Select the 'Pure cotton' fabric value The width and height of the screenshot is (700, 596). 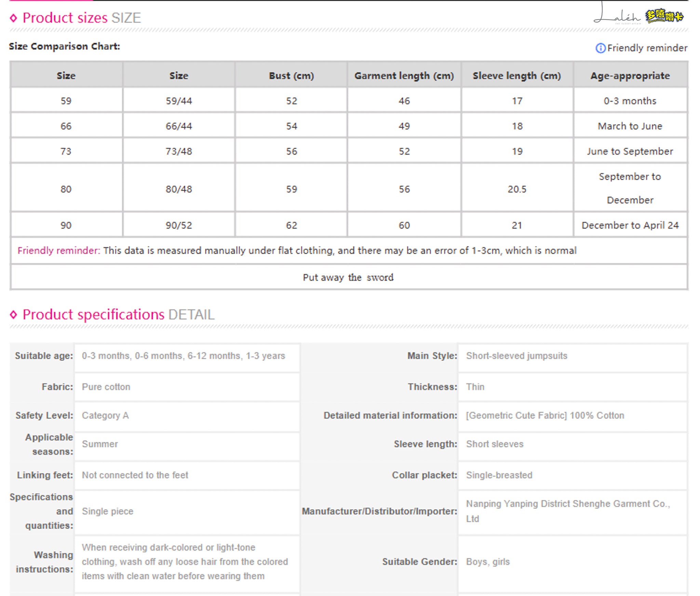pos(106,387)
